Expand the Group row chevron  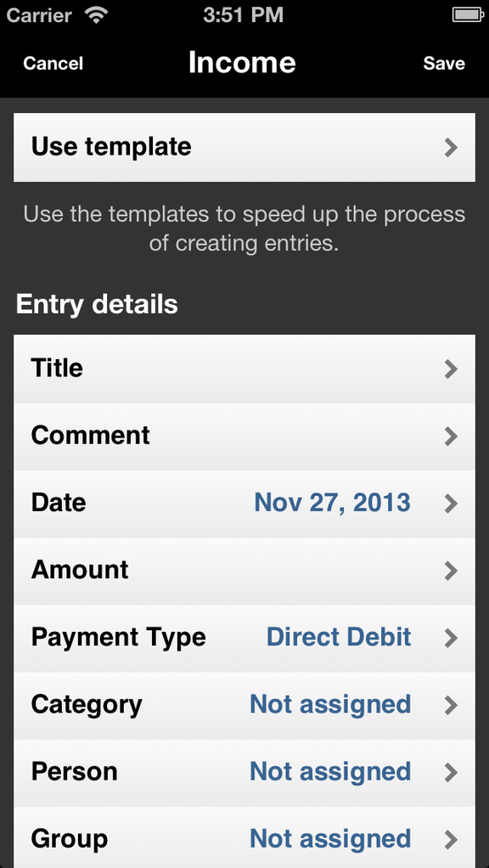point(452,840)
